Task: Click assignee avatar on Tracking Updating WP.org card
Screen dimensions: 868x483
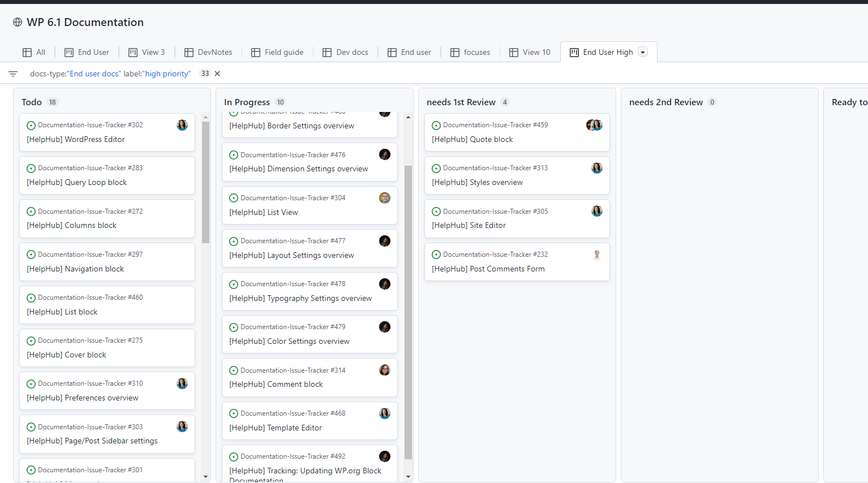Action: click(385, 456)
